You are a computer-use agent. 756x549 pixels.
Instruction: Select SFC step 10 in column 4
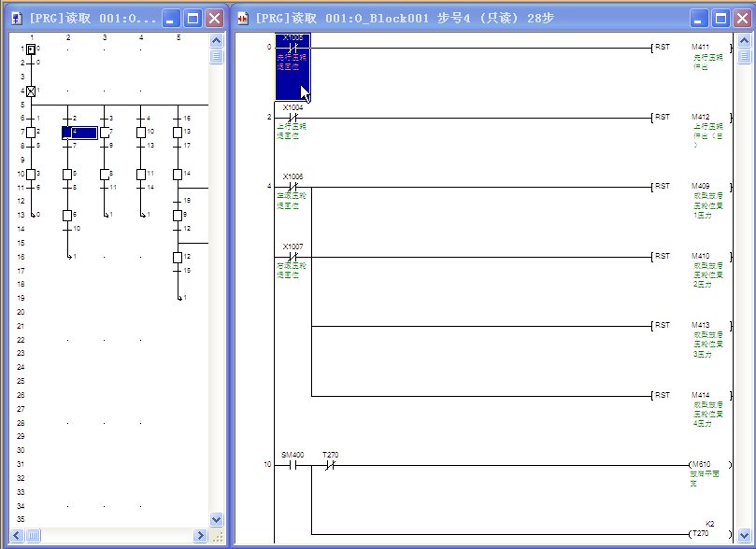coord(141,133)
